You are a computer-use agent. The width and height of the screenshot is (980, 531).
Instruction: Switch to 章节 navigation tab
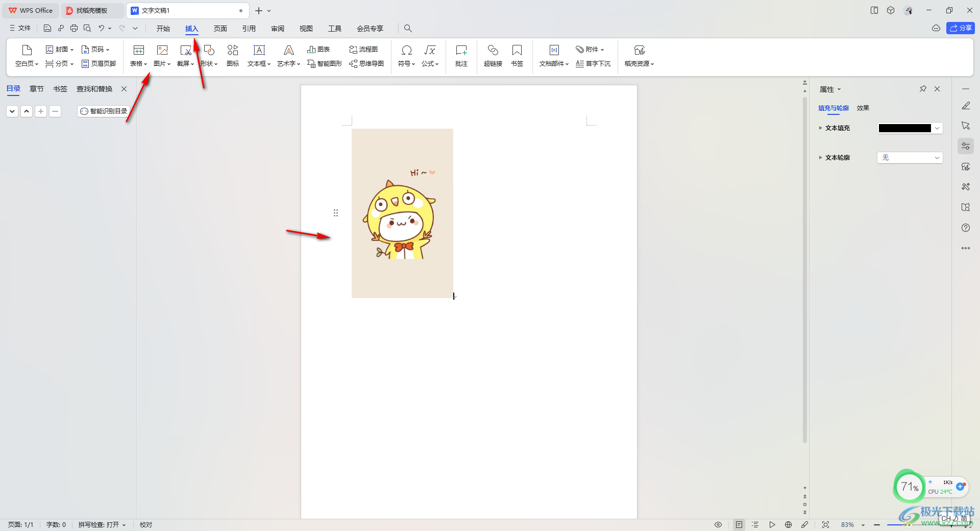pyautogui.click(x=37, y=89)
